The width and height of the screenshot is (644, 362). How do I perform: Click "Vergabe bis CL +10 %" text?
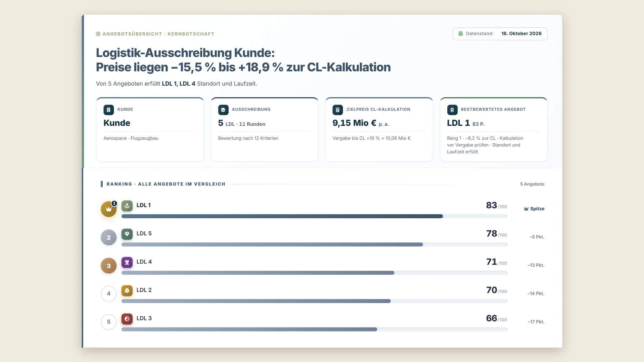coord(356,138)
